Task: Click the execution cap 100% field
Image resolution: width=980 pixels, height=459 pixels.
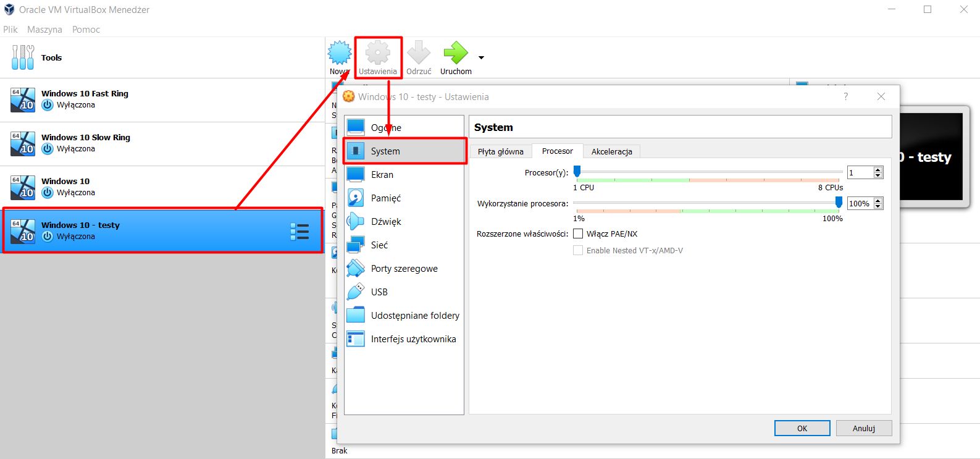Action: [860, 203]
